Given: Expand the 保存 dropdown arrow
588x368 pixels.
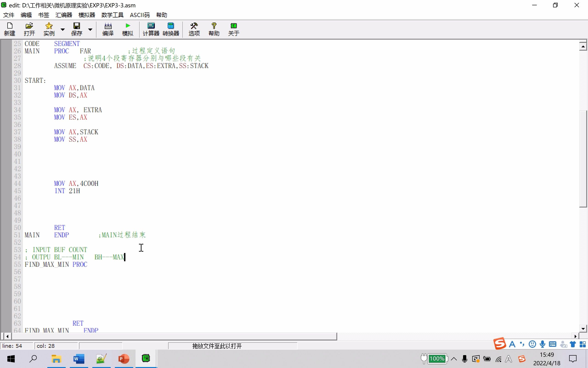Looking at the screenshot, I should (90, 29).
